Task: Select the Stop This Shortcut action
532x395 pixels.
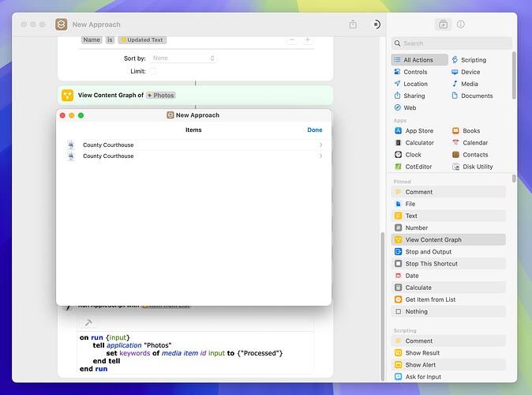Action: (448, 264)
